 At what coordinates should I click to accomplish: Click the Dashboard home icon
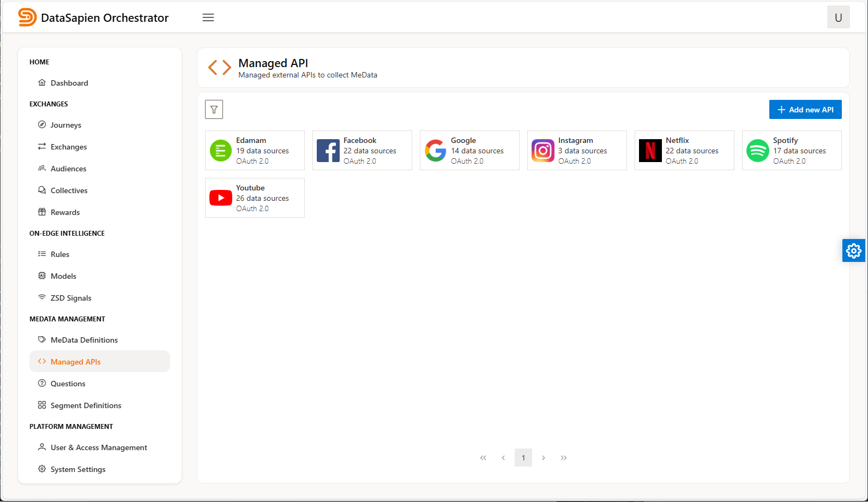pyautogui.click(x=42, y=82)
